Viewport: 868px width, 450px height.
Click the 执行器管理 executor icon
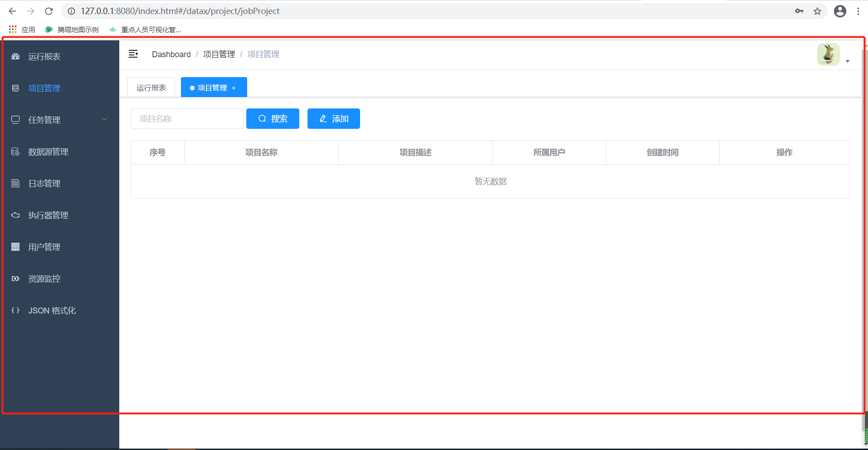[x=15, y=215]
